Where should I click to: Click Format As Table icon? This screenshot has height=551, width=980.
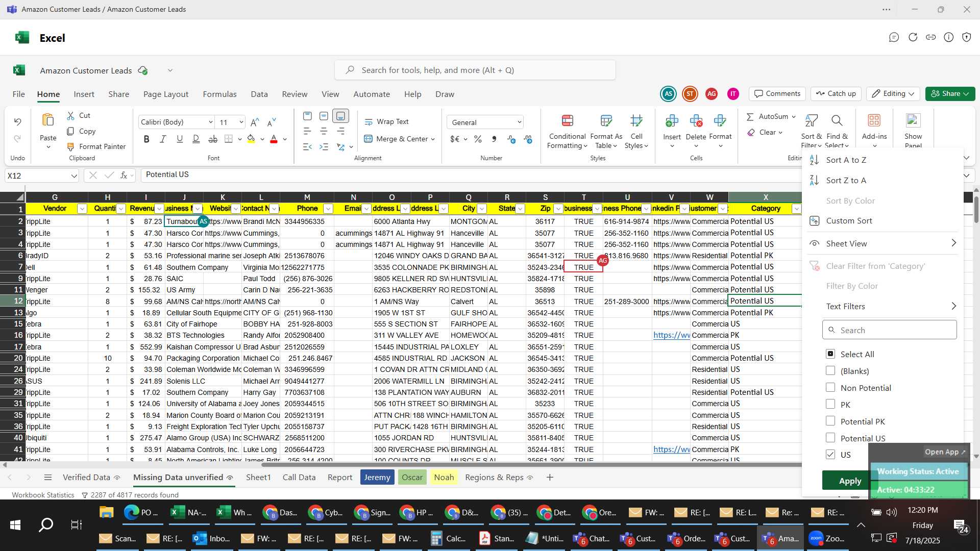[606, 121]
